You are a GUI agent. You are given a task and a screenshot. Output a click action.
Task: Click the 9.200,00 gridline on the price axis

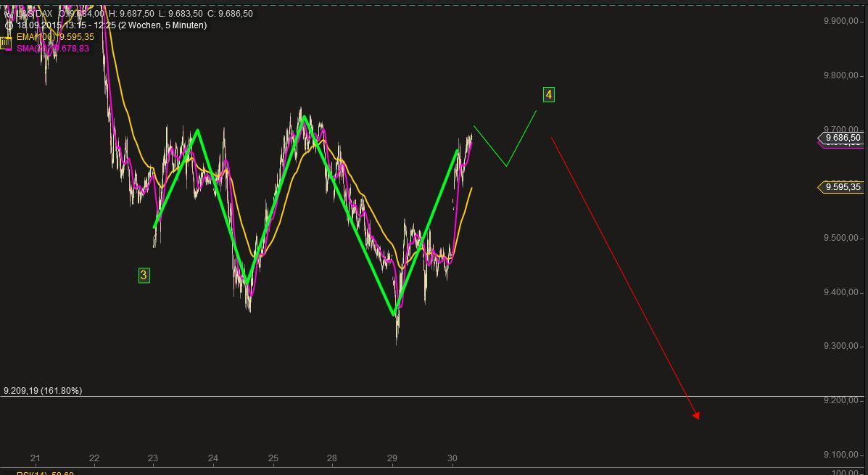click(841, 399)
